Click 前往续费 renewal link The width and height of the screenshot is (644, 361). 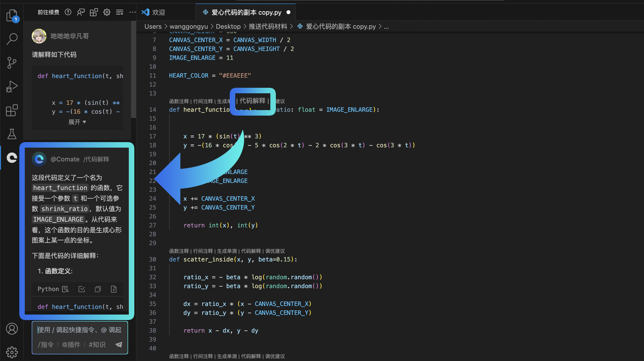tap(48, 12)
